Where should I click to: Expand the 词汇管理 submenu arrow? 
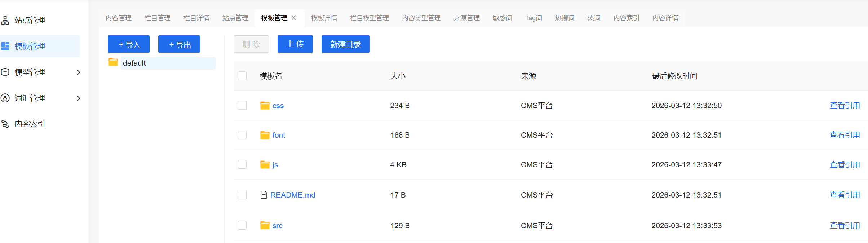pyautogui.click(x=79, y=98)
